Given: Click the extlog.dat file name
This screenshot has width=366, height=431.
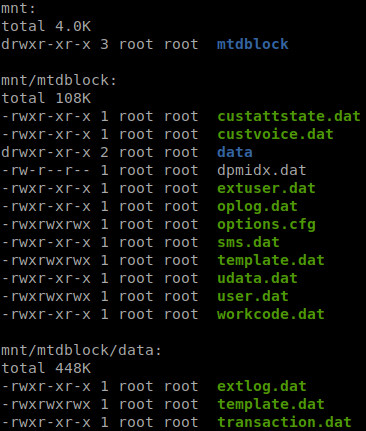Looking at the screenshot, I should [262, 387].
